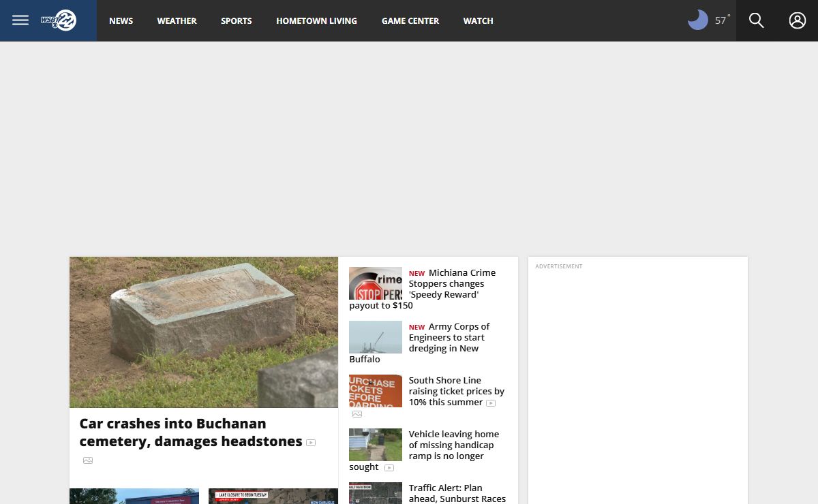Click the Crime Stoppers stop sign thumbnail

point(376,283)
